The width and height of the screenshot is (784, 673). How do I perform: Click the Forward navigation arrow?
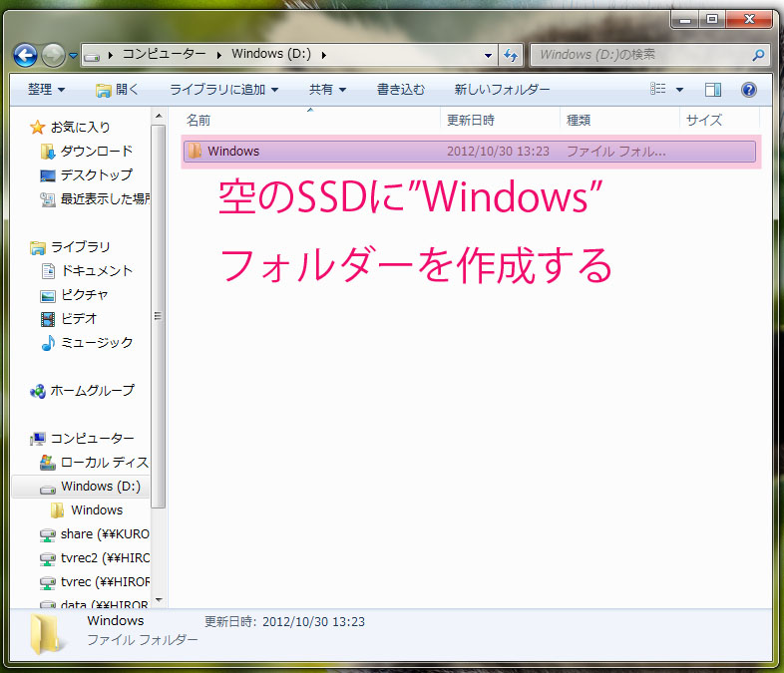coord(53,55)
